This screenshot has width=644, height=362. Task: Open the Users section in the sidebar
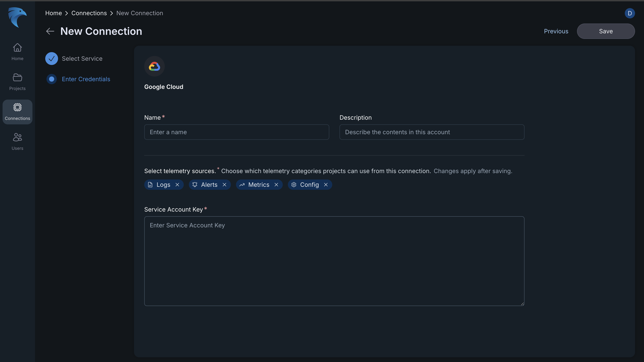pos(17,141)
